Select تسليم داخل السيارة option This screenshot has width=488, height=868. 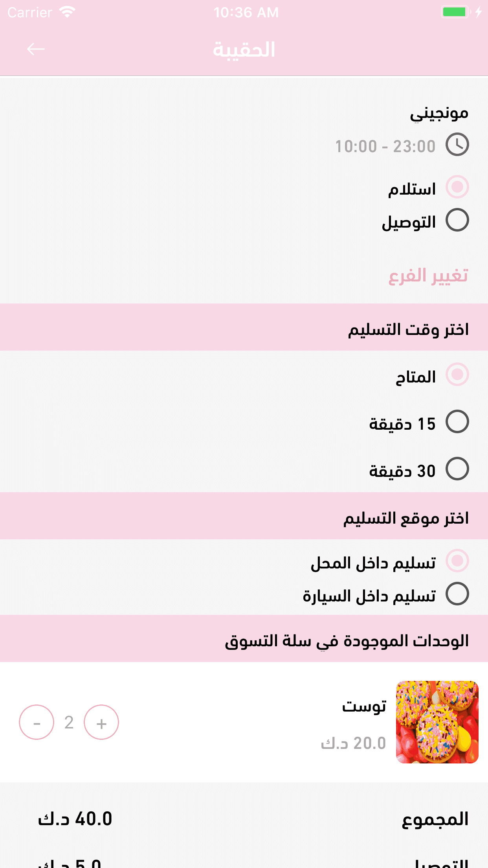point(457,594)
